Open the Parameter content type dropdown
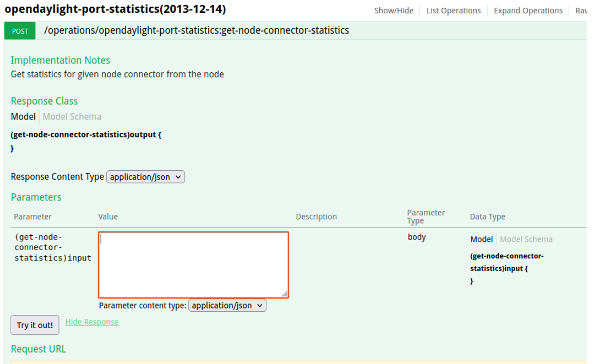Viewport: 600px width, 364px height. pos(227,306)
